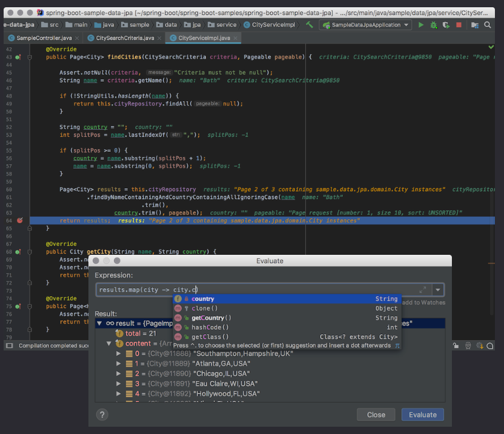Click the data breadcrumb package
This screenshot has height=434, width=504.
pos(167,25)
